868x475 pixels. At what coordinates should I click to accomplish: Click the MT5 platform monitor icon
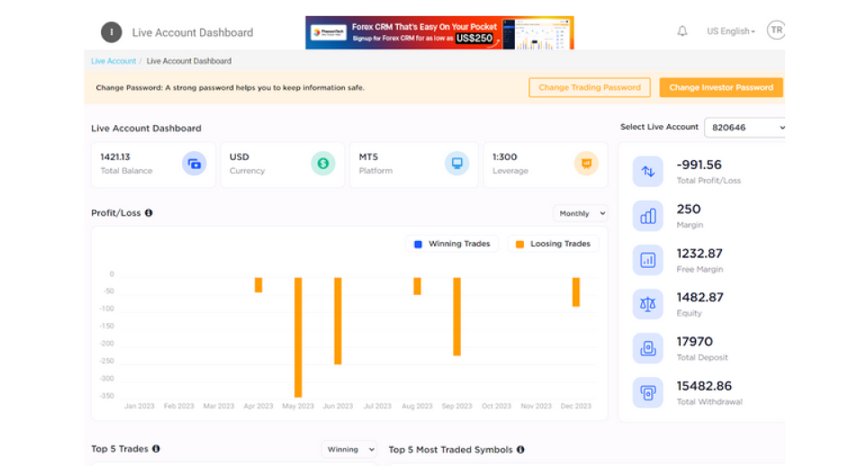pyautogui.click(x=457, y=164)
